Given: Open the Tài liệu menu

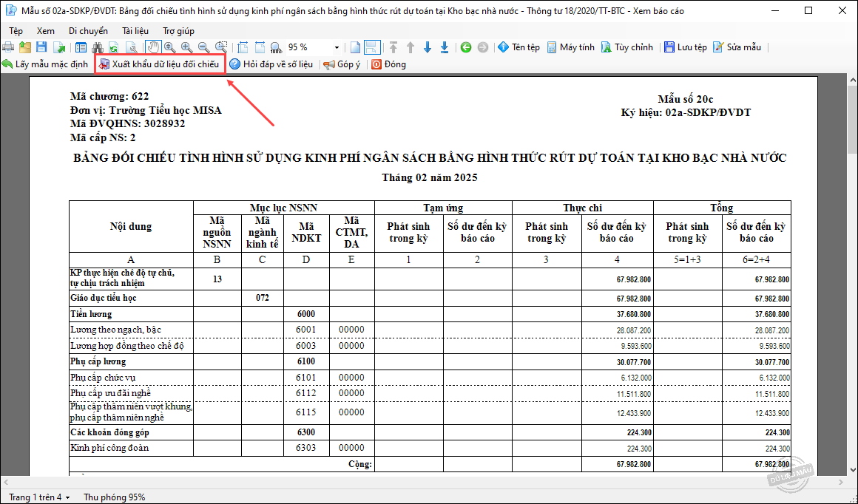Looking at the screenshot, I should click(135, 31).
